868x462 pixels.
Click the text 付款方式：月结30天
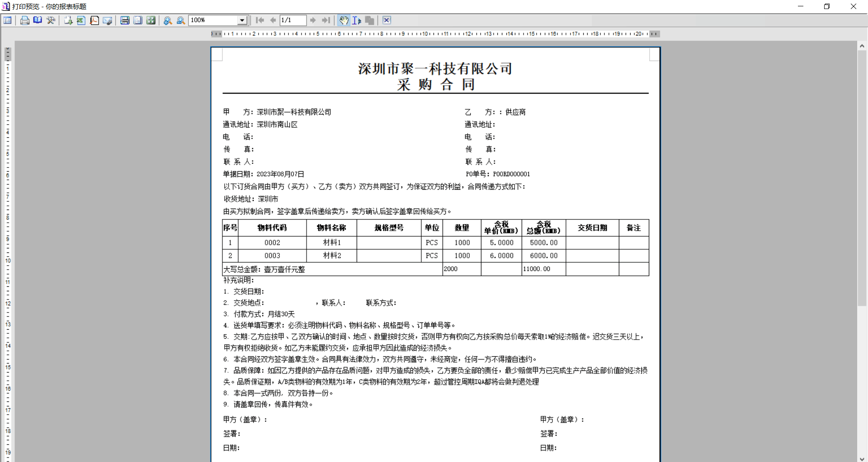pyautogui.click(x=264, y=314)
